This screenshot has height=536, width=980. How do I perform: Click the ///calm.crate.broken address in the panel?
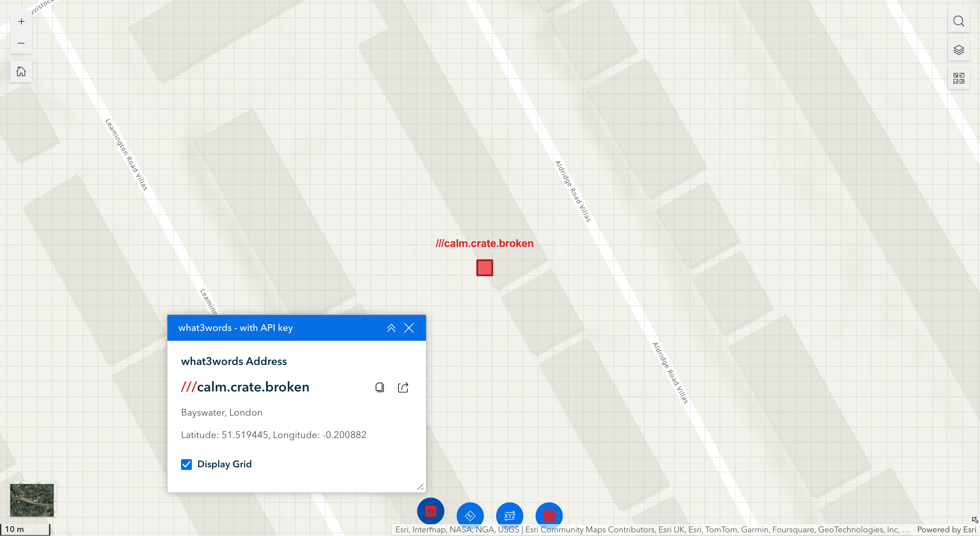point(245,387)
